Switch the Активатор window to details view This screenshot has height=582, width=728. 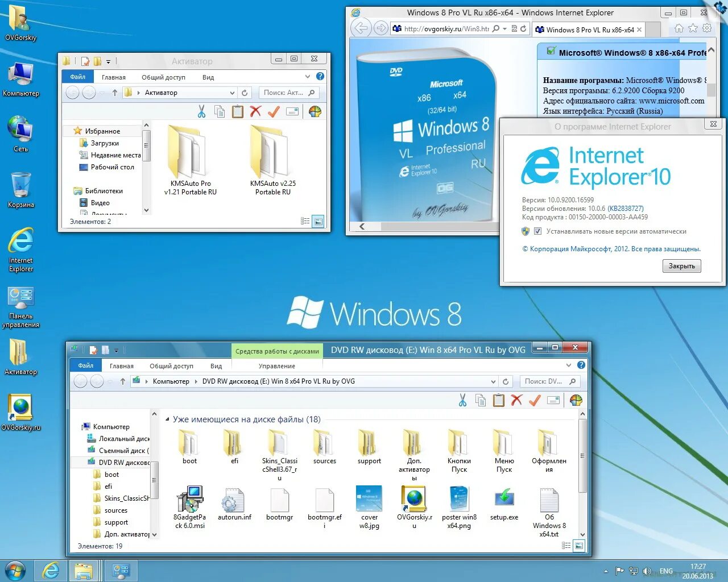coord(305,221)
